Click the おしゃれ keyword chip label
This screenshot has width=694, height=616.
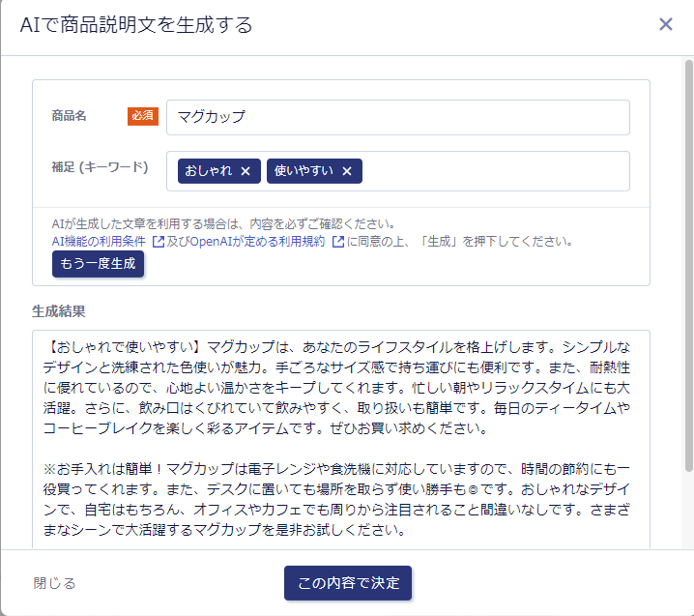[x=209, y=170]
